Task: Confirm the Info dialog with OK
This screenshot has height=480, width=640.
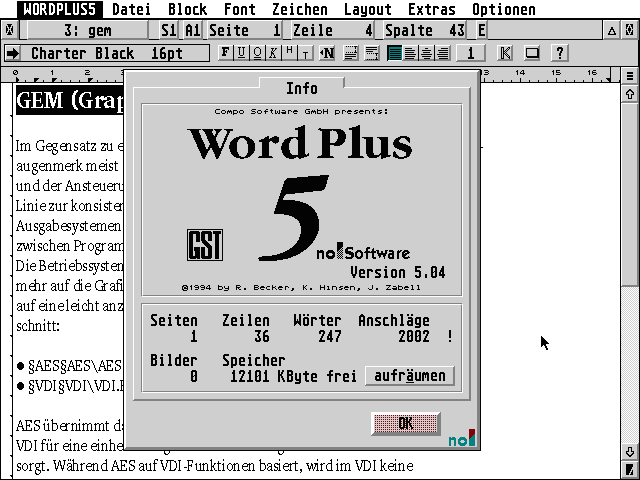Action: click(x=405, y=424)
